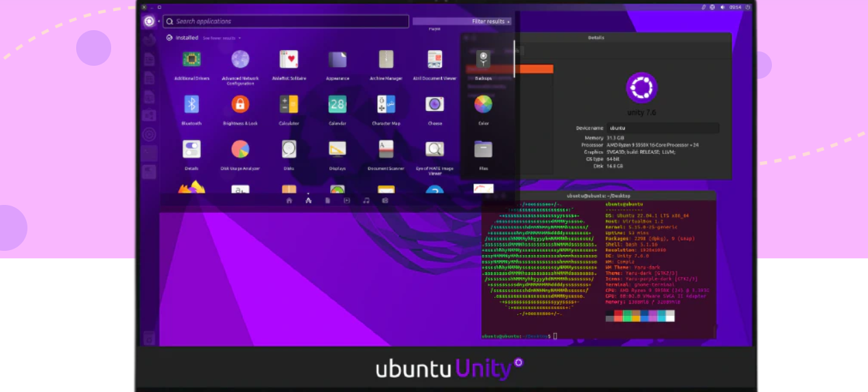Open Displays settings

(338, 149)
